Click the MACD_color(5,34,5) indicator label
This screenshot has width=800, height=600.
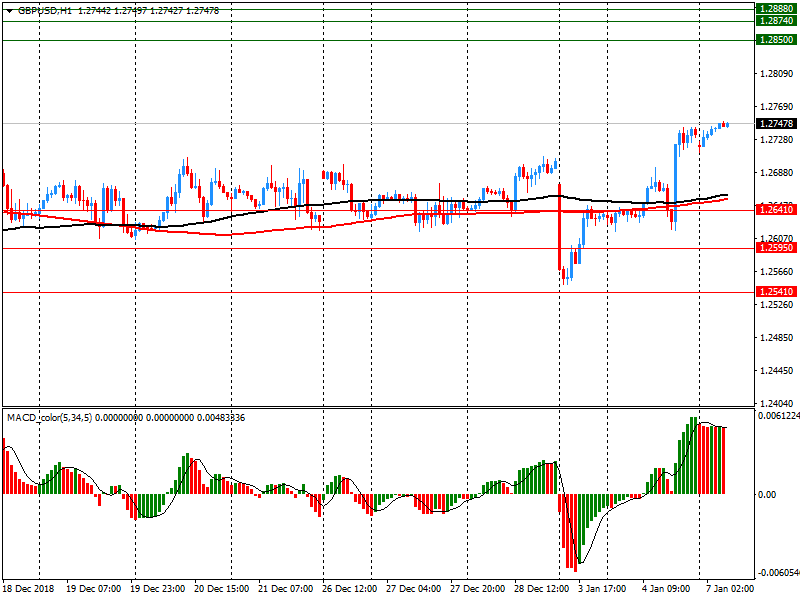tap(50, 416)
